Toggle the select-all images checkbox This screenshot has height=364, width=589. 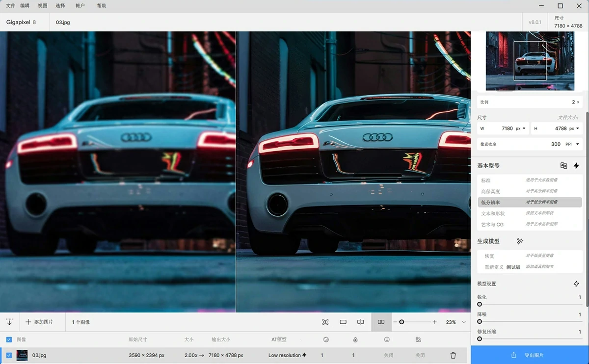pyautogui.click(x=9, y=339)
